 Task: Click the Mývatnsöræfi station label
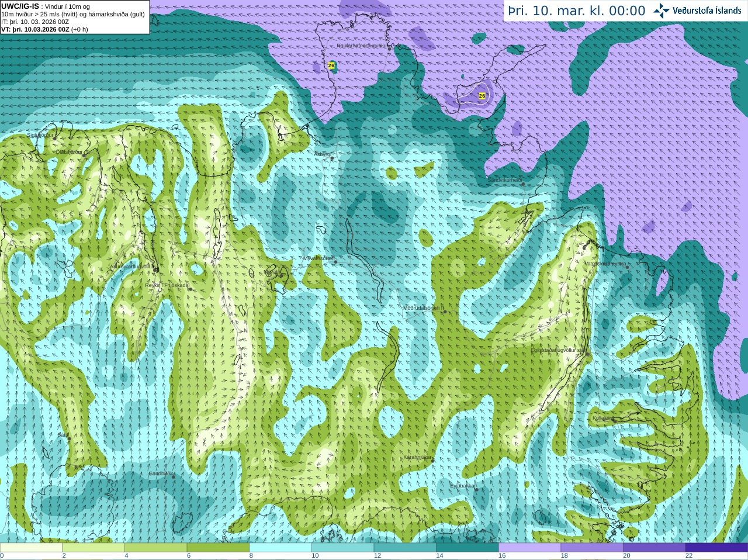[318, 258]
